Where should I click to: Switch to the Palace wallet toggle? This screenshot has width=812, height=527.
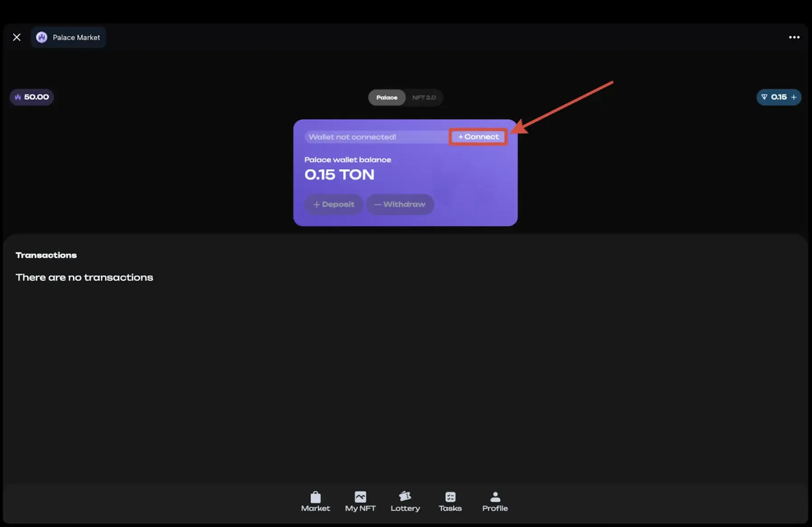[x=387, y=98]
